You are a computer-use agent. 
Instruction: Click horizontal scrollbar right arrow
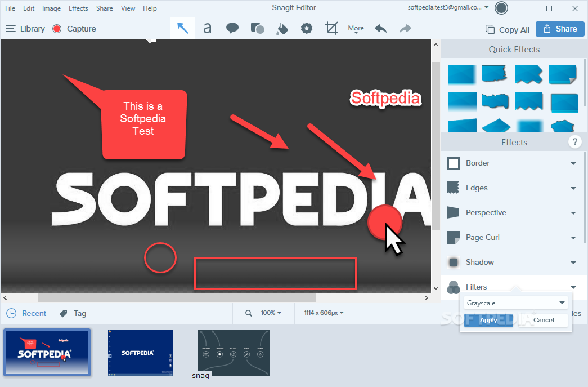(x=427, y=297)
